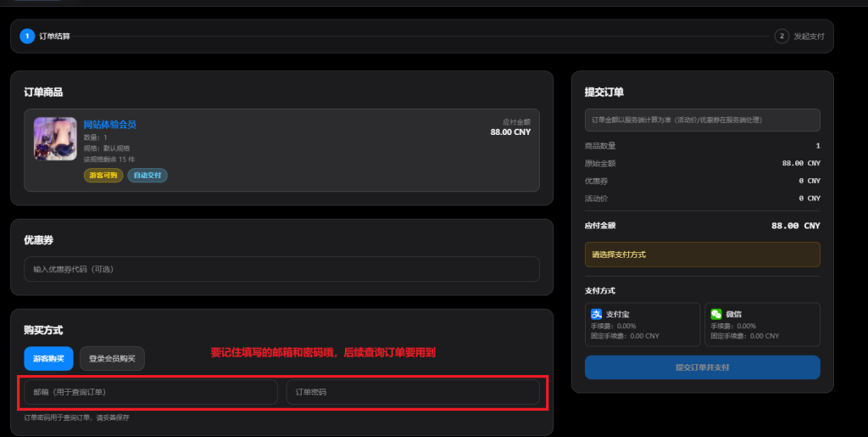
Task: Click the WeChat logo icon
Action: click(x=716, y=314)
